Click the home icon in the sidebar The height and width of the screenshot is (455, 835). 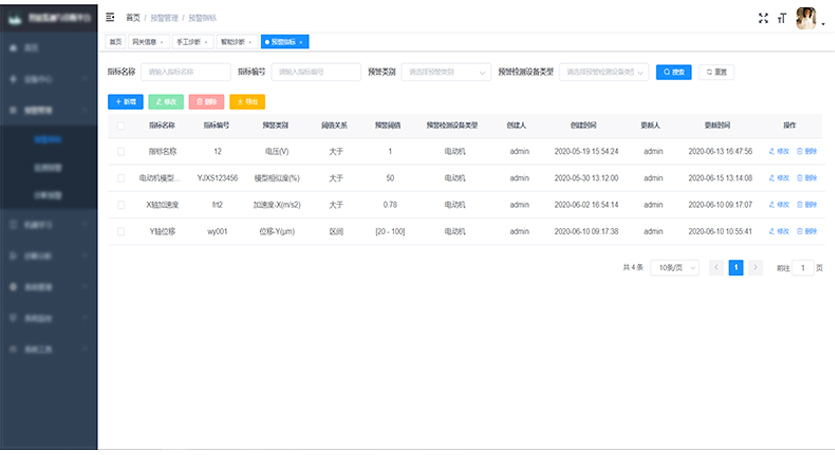[13, 48]
